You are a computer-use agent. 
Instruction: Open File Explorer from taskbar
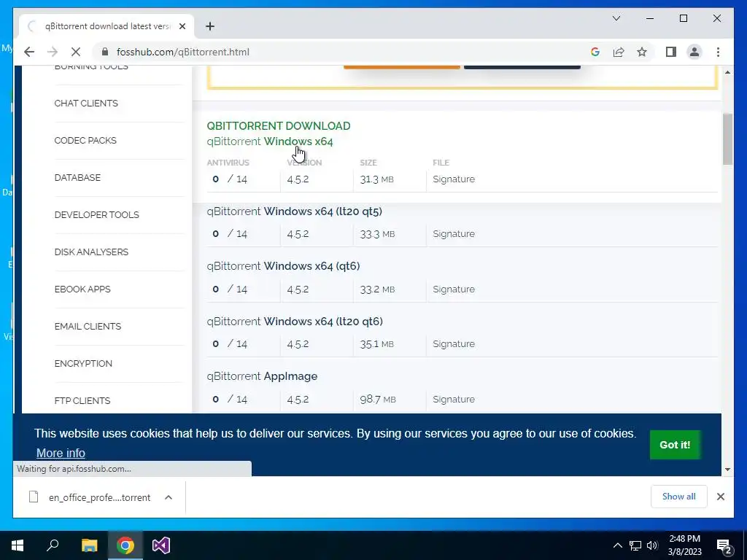[x=89, y=545]
